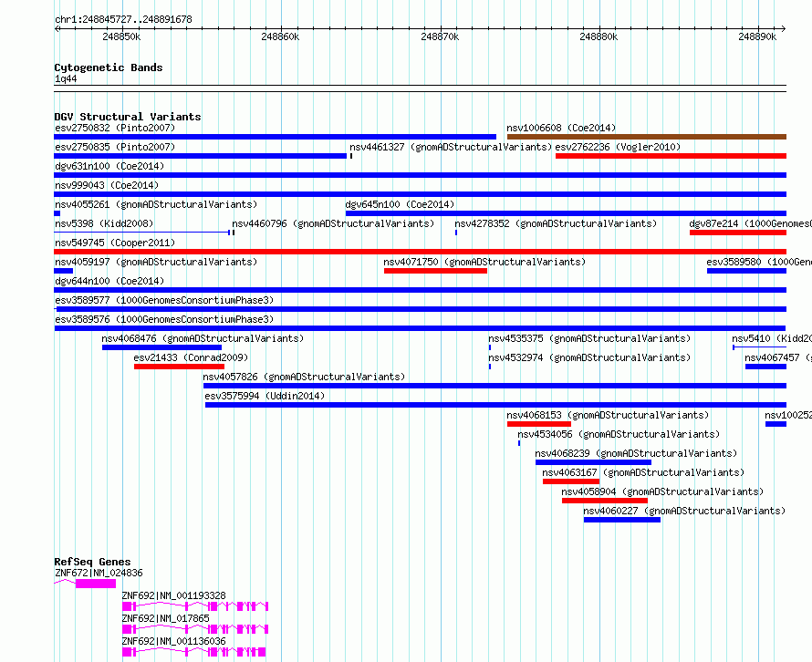812x662 pixels.
Task: Select ZNF692|NM_001136036 transcript label
Action: [173, 641]
